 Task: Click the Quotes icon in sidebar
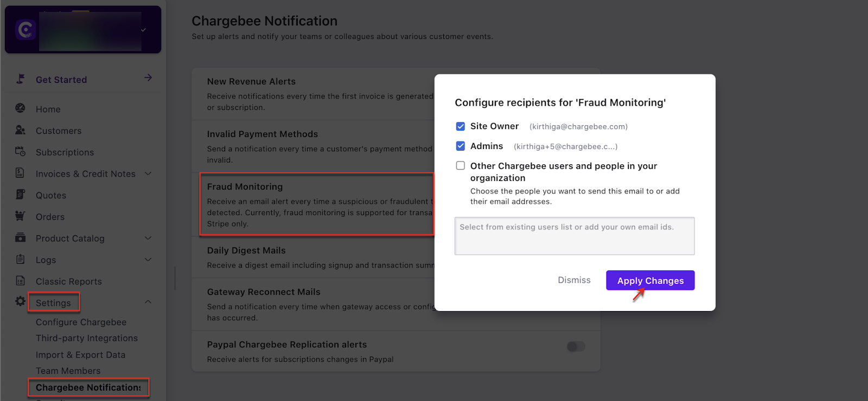(x=20, y=195)
